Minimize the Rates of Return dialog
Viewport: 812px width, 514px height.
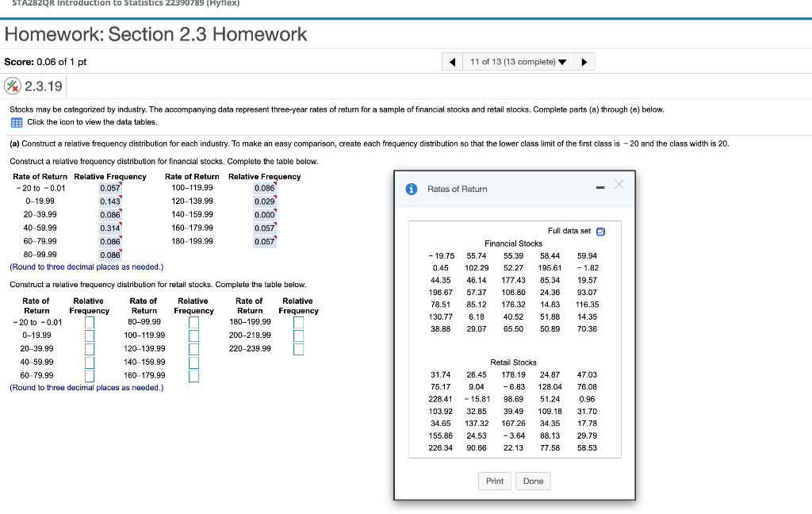pos(600,187)
